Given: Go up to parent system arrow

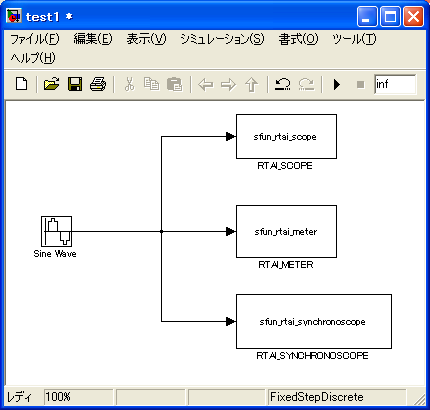Looking at the screenshot, I should 252,84.
